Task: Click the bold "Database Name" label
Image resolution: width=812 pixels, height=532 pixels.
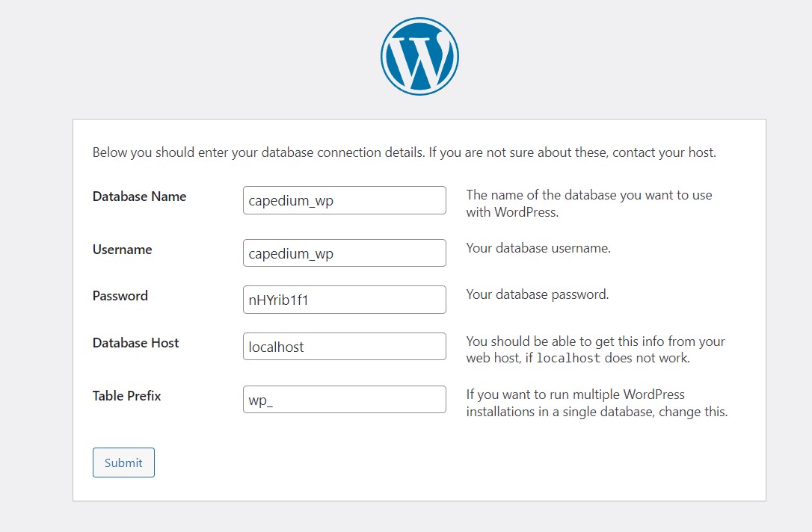Action: pos(139,197)
